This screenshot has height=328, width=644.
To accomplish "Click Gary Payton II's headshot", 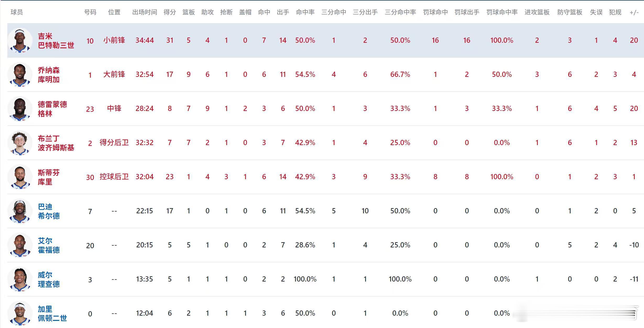I will pyautogui.click(x=20, y=314).
